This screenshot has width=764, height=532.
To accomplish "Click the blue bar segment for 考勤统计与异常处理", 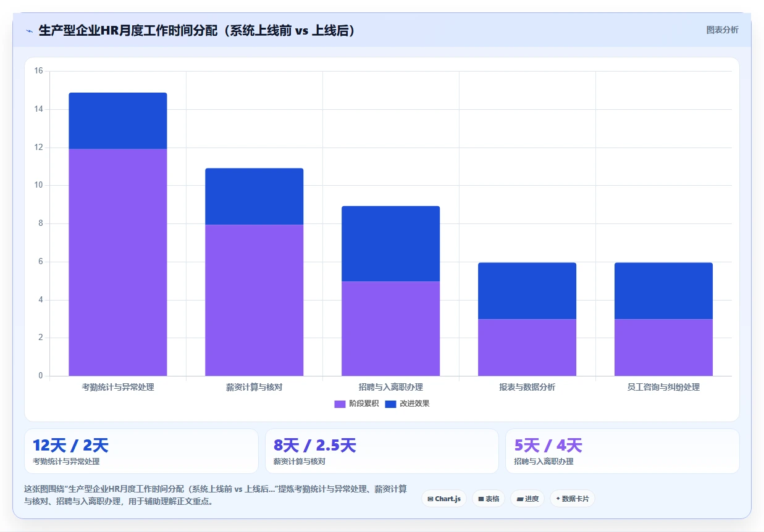I will pos(118,121).
